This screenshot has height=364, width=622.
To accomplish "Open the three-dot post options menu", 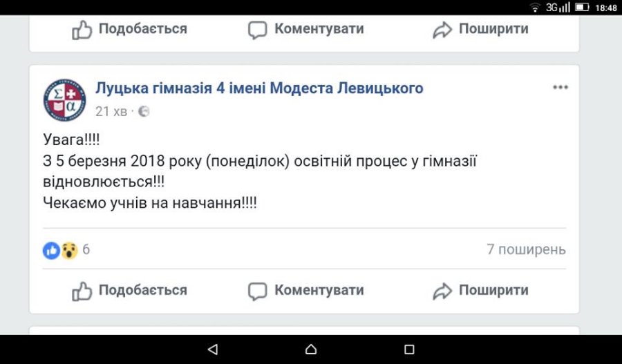I will [560, 88].
